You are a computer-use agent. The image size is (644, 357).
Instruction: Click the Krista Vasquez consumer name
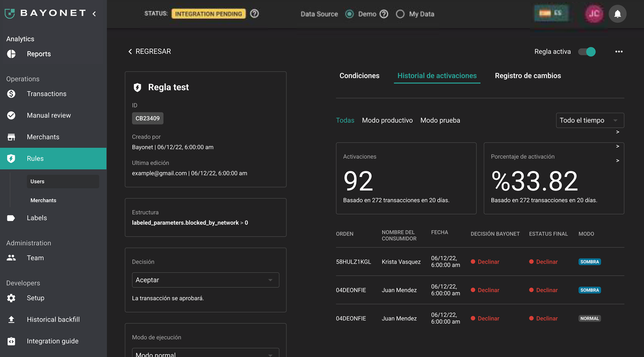click(x=401, y=262)
